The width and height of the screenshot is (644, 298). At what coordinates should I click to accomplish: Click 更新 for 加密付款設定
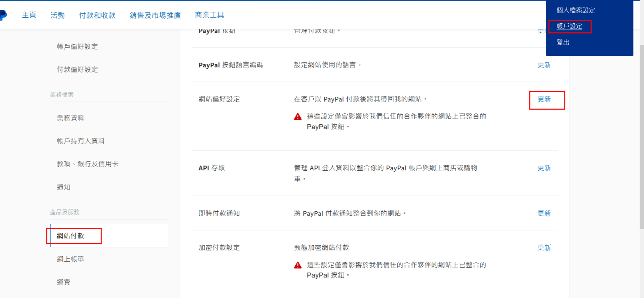pos(544,248)
